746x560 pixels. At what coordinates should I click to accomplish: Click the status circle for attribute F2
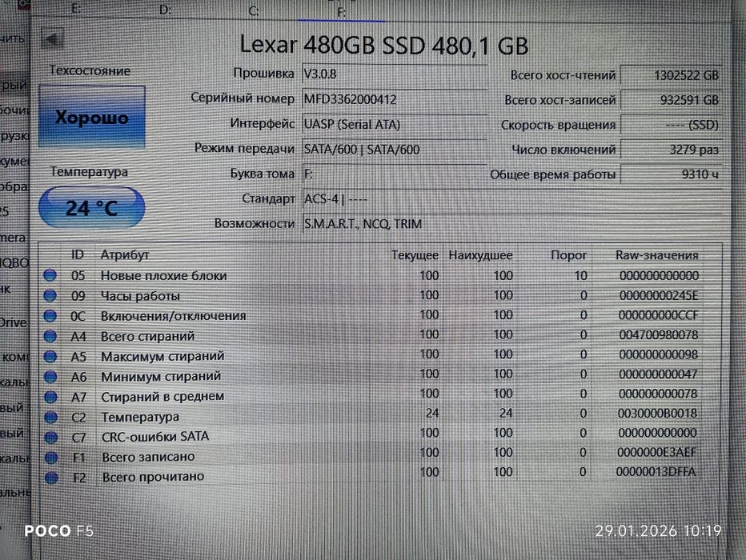click(51, 478)
